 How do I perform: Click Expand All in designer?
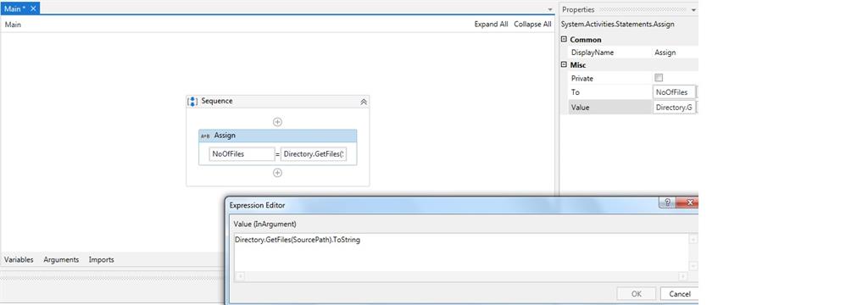coord(491,25)
